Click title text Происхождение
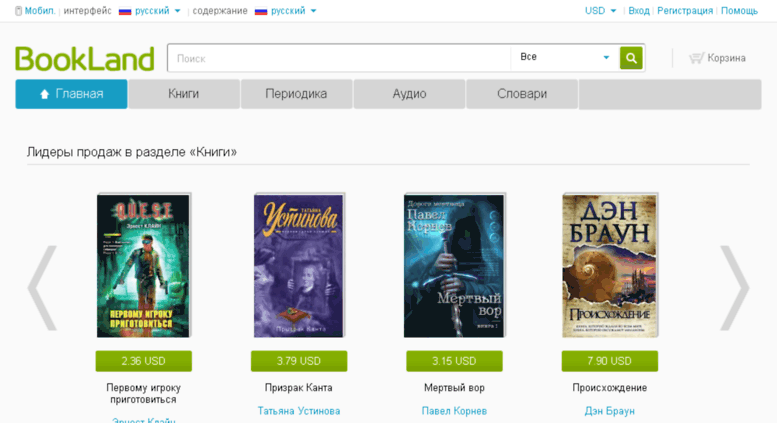The width and height of the screenshot is (777, 423). pyautogui.click(x=610, y=388)
